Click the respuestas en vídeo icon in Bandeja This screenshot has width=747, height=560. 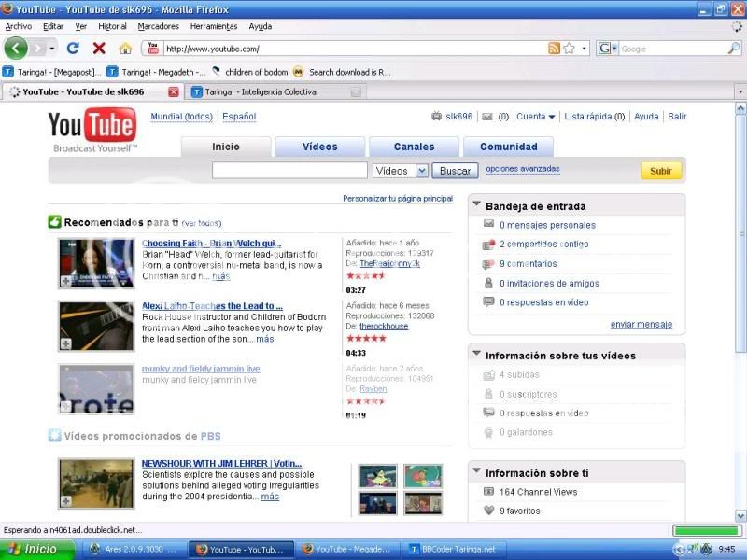tap(488, 301)
